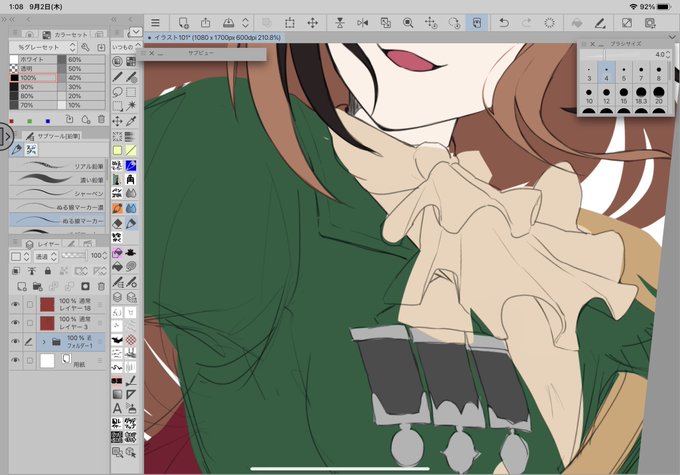Click the zoom magnifier icon in the command bar
This screenshot has width=680, height=475.
[408, 23]
